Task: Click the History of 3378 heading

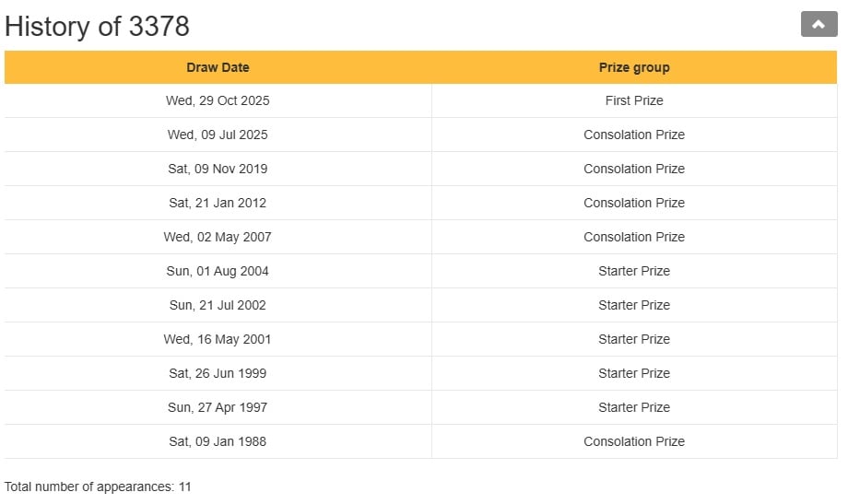Action: (98, 27)
